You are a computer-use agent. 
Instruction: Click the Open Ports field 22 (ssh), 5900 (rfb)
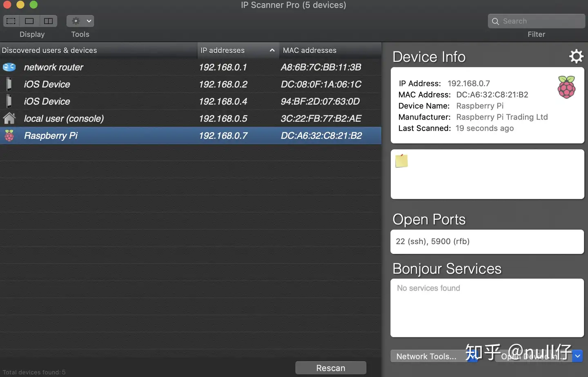click(x=487, y=242)
